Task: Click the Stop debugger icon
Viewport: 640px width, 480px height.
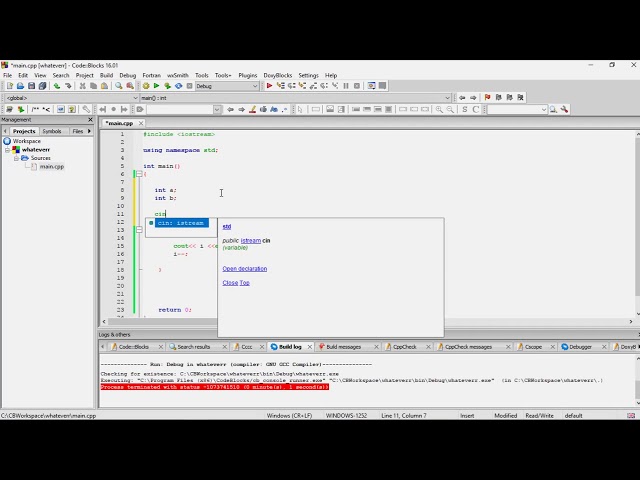Action: (x=357, y=86)
